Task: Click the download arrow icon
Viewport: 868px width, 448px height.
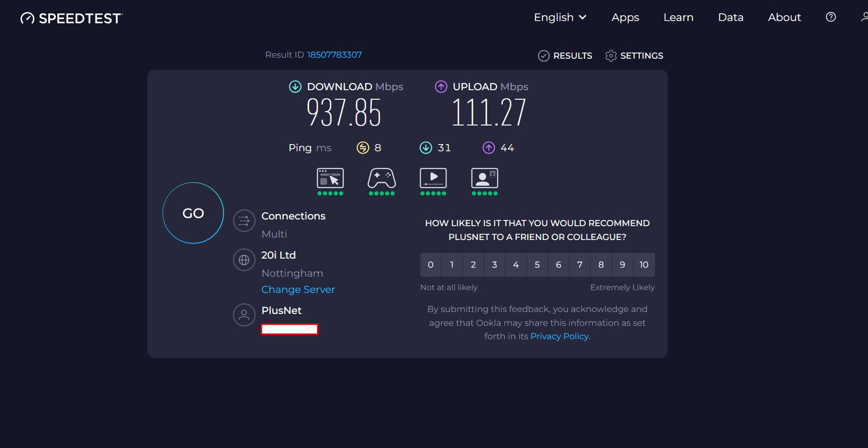Action: coord(295,86)
